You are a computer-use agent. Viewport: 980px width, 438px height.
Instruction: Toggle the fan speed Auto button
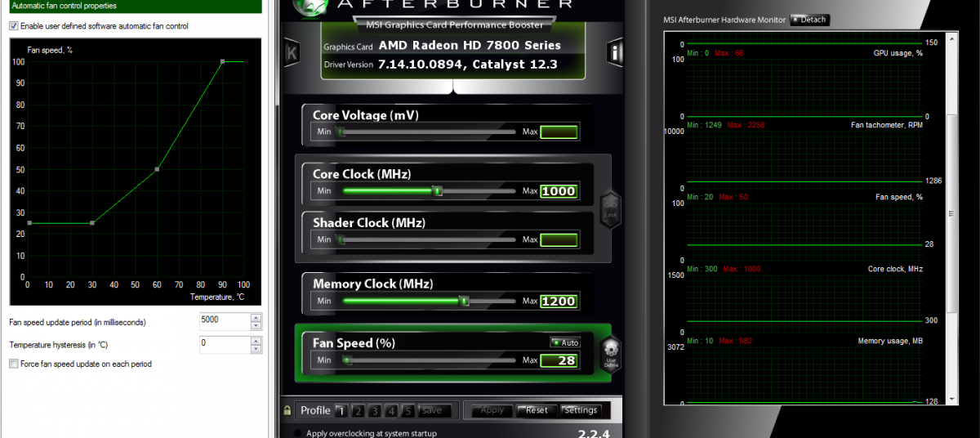pyautogui.click(x=566, y=343)
